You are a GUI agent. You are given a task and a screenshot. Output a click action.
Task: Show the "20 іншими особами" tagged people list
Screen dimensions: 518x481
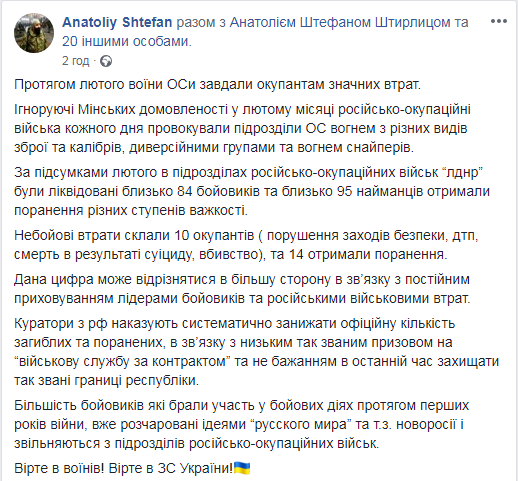tap(127, 41)
